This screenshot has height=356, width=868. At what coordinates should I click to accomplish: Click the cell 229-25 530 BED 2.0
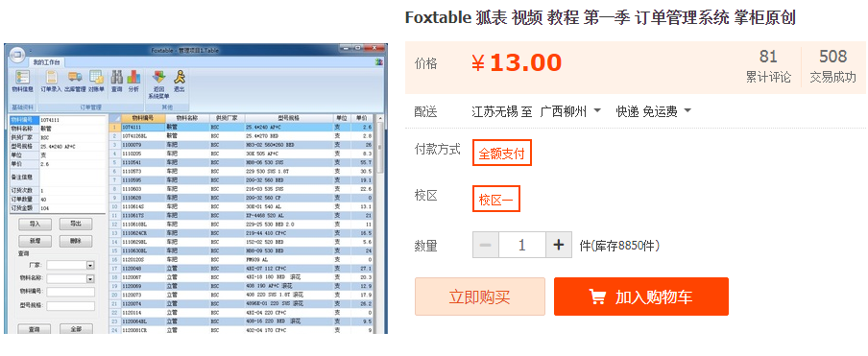288,224
